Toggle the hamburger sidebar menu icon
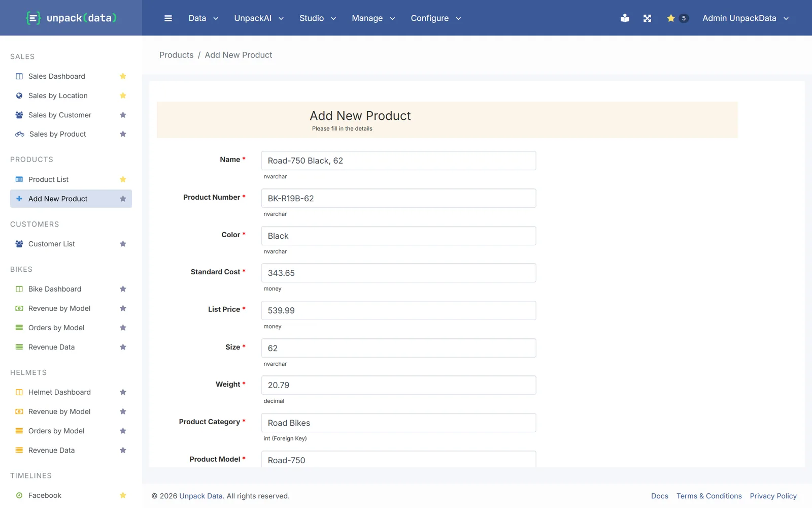Screen dimensions: 812x508 (168, 18)
